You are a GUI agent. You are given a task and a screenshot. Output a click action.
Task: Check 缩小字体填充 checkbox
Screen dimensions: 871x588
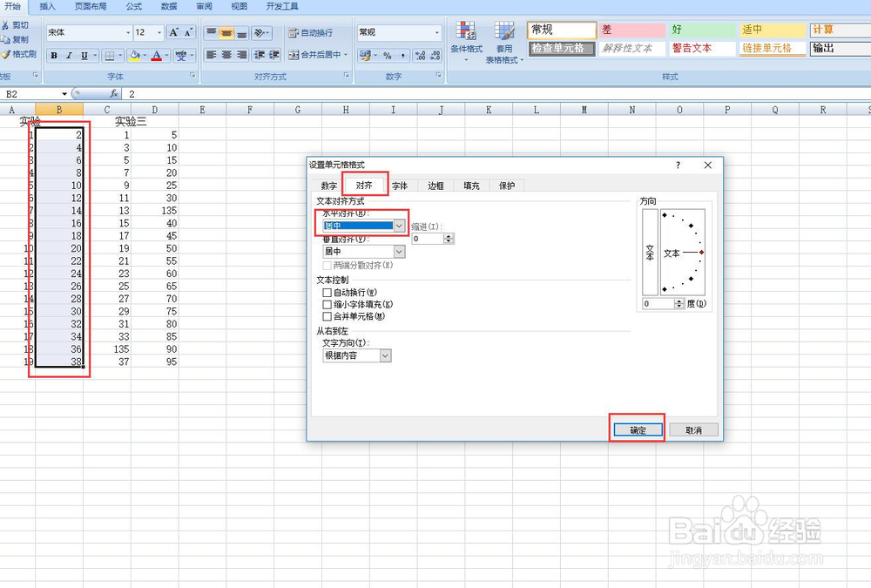[x=327, y=305]
